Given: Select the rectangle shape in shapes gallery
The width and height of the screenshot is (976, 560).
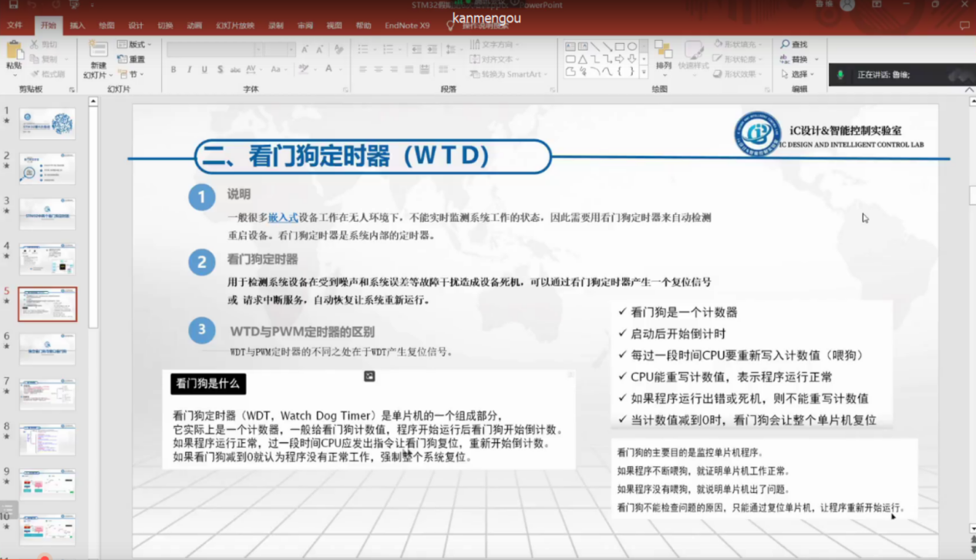Looking at the screenshot, I should (619, 46).
